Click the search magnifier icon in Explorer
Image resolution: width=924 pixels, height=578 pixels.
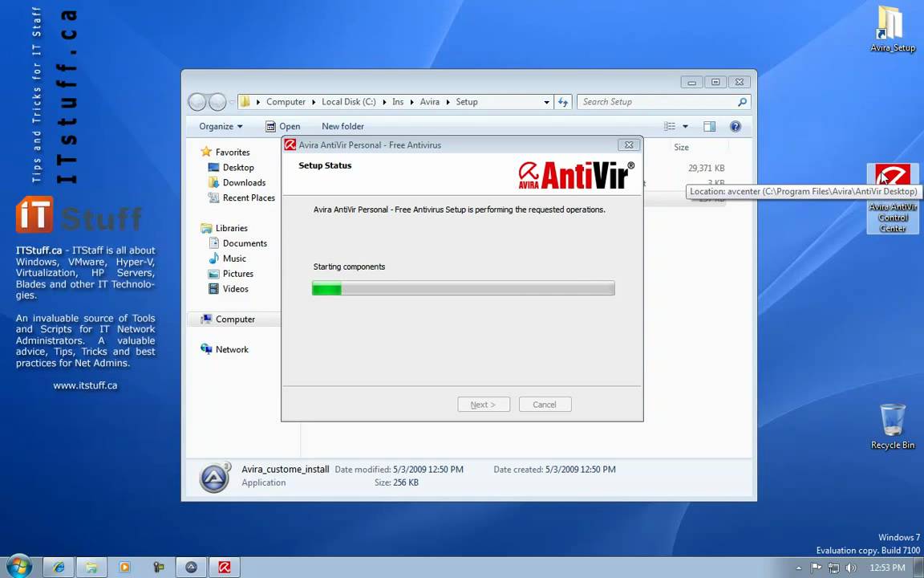tap(742, 102)
